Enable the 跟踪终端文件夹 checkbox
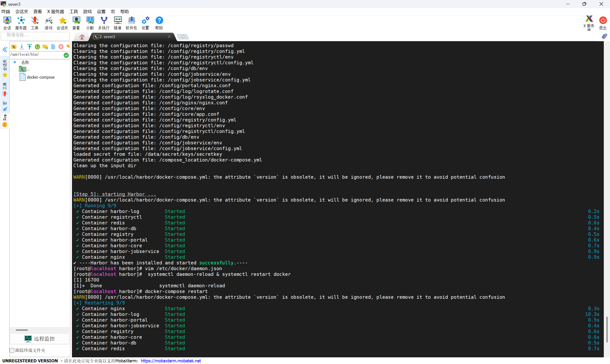Image resolution: width=610 pixels, height=364 pixels. coord(12,350)
